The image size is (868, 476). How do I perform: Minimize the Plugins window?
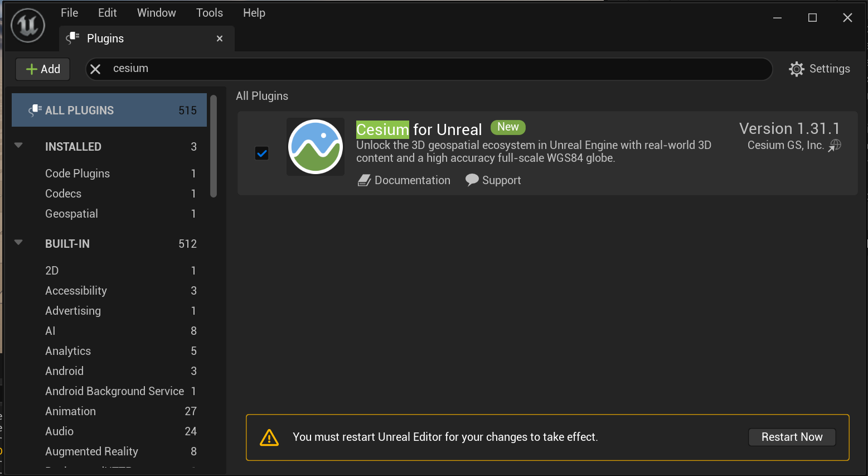pos(777,18)
